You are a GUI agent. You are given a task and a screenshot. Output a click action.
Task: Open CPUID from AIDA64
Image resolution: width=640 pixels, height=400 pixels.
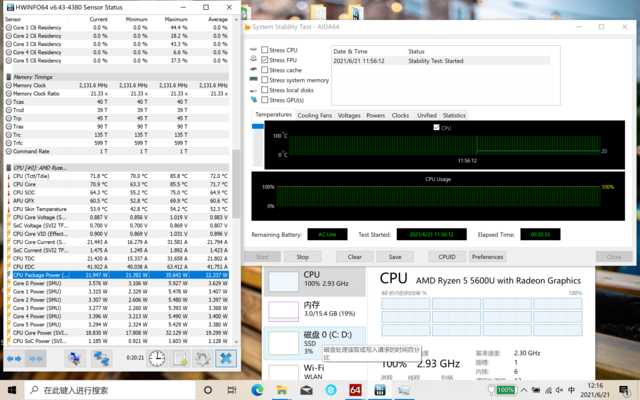click(447, 257)
